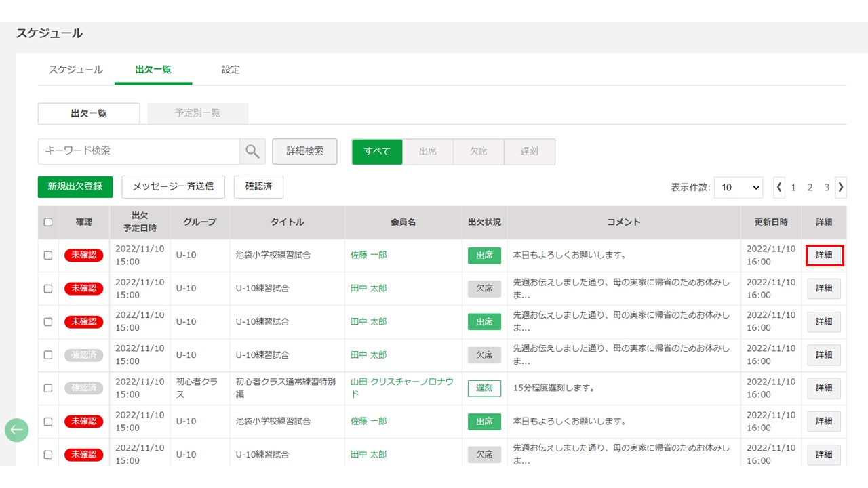This screenshot has width=868, height=488.
Task: Click メッセージ一斉送信 button
Action: [173, 187]
